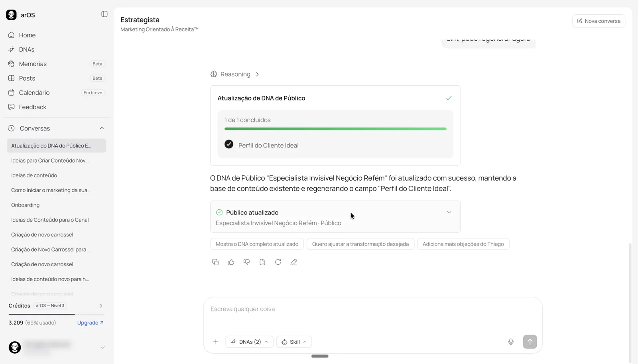Send message with the arrow button
638x364 pixels.
click(x=530, y=342)
